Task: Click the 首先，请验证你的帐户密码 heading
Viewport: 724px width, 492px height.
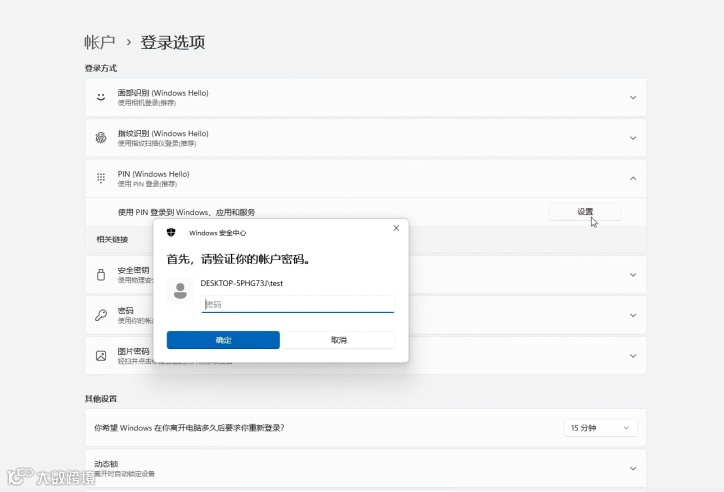Action: [238, 259]
